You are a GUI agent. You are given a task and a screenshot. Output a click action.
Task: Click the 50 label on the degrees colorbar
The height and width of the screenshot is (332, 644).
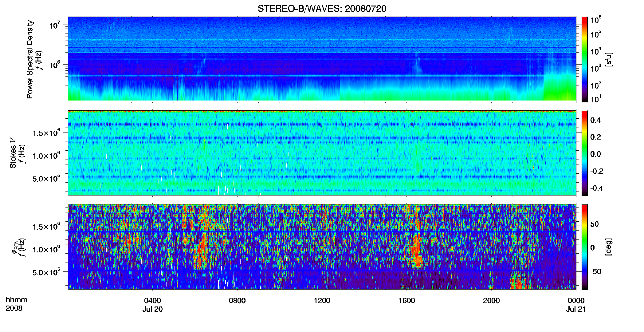(x=595, y=224)
